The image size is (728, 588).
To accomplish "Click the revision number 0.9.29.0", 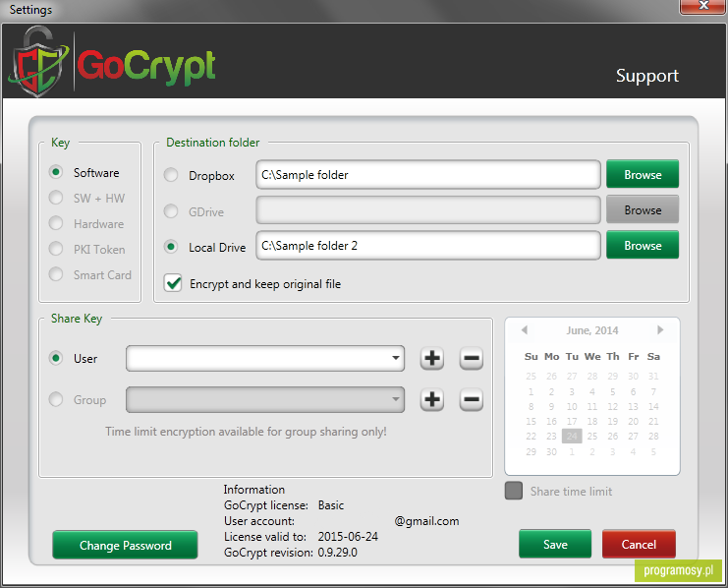I will [338, 553].
